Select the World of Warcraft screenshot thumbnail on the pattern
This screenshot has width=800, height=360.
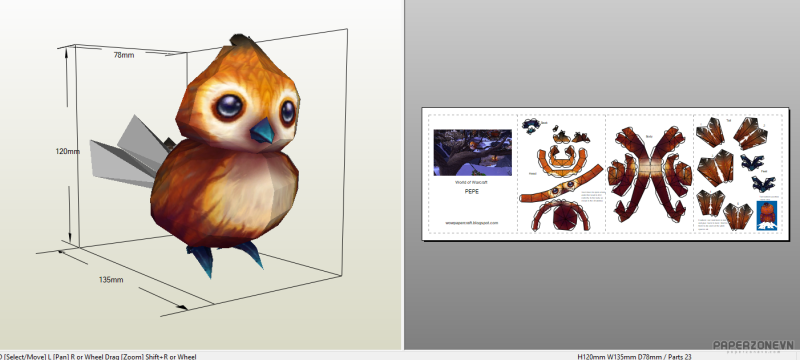coord(472,152)
